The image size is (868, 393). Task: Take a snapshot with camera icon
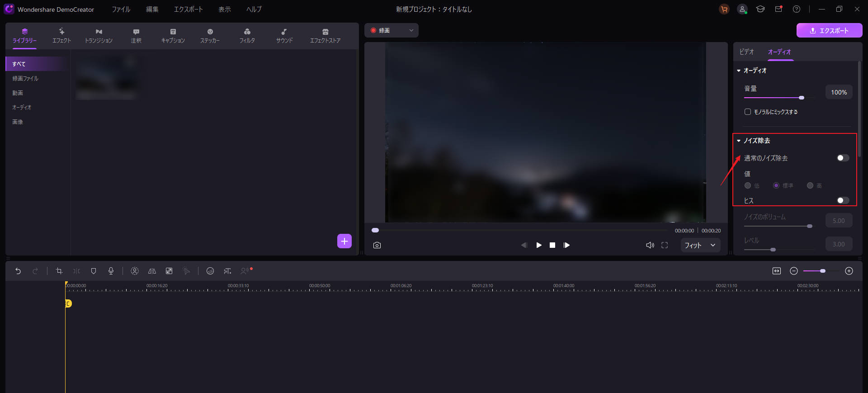[x=377, y=245]
